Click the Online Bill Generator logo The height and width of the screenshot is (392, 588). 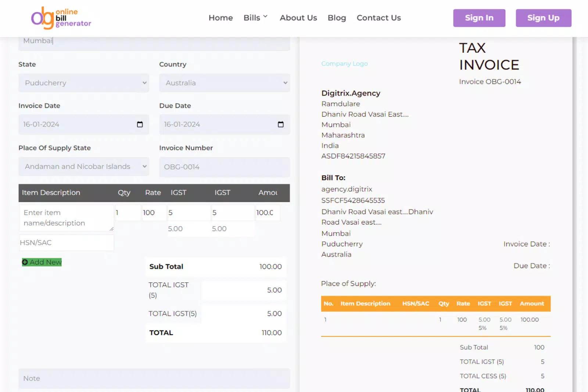pyautogui.click(x=61, y=18)
